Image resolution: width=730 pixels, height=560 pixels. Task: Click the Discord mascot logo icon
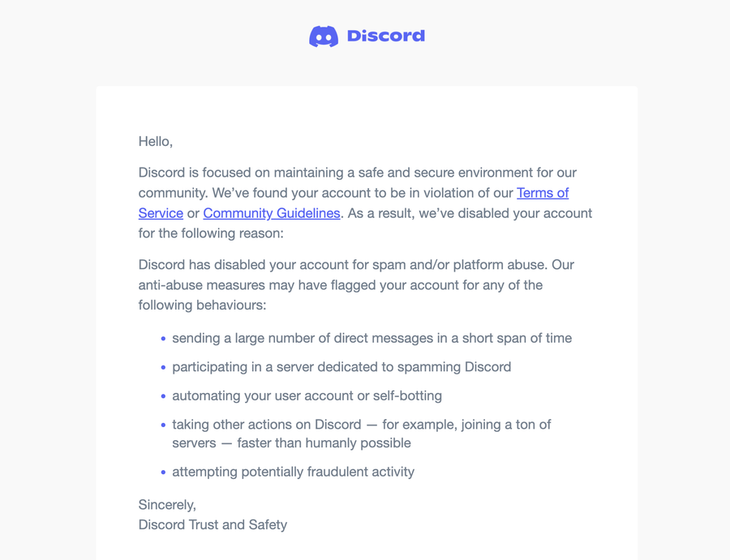tap(323, 36)
